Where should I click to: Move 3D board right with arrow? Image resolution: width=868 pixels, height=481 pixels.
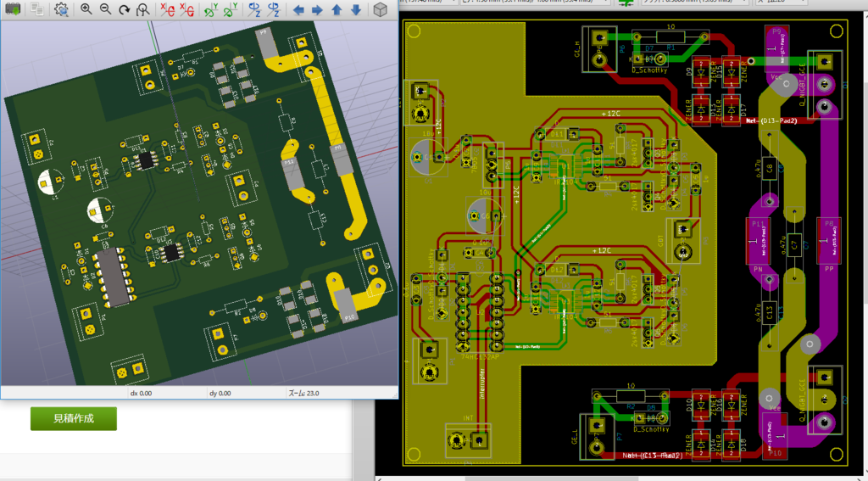point(317,9)
